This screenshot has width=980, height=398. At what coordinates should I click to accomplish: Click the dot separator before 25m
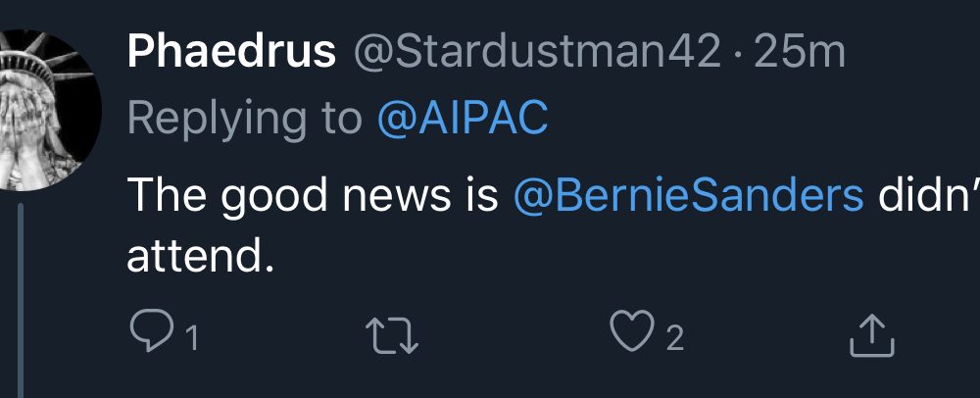click(738, 54)
